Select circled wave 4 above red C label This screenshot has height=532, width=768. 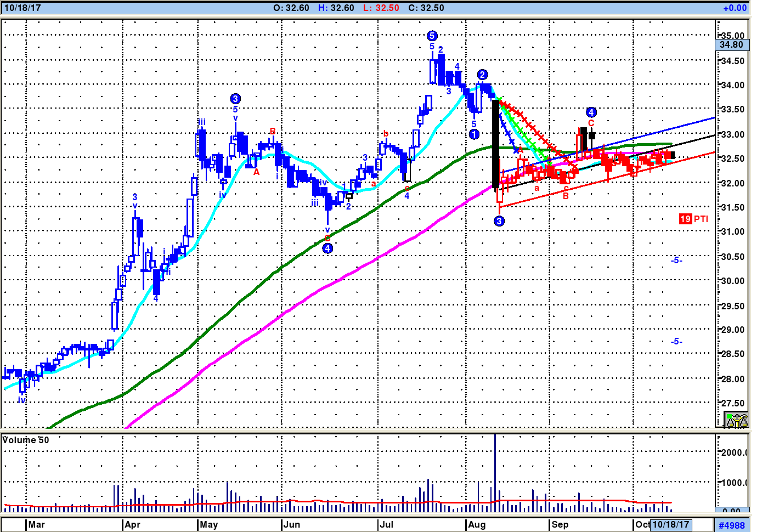tap(591, 112)
